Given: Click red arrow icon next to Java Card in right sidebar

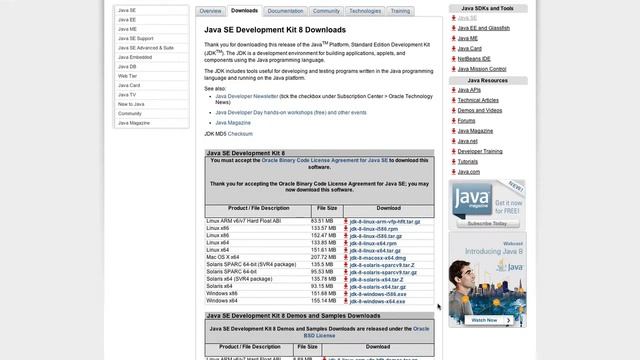Looking at the screenshot, I should click(453, 49).
